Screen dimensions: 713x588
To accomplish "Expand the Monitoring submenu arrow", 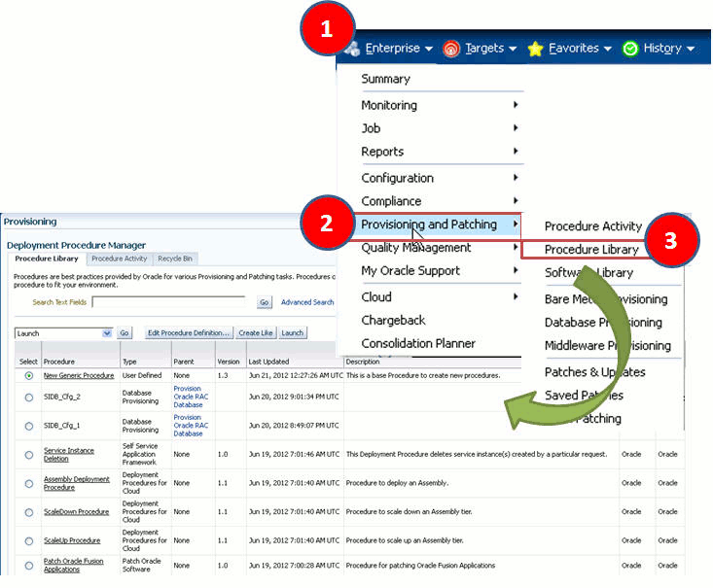I will coord(516,105).
